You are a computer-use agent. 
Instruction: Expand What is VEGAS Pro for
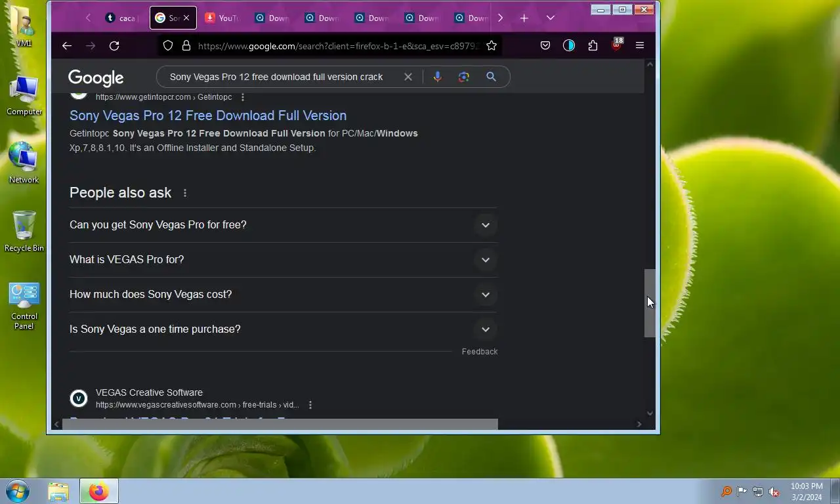[283, 260]
